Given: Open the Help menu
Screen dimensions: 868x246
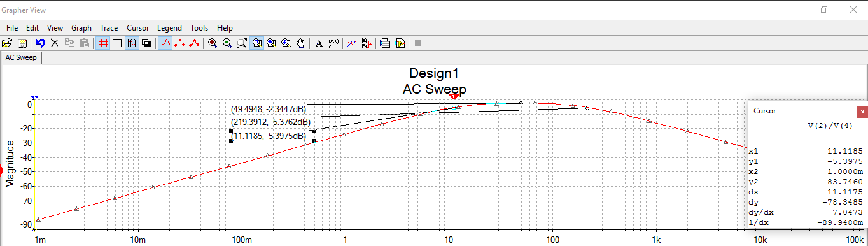Looking at the screenshot, I should (225, 28).
